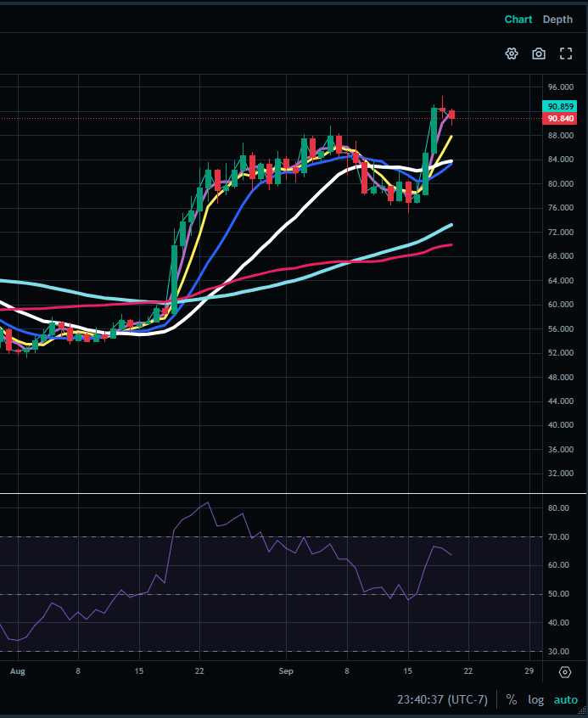Switch to the Depth tab
The height and width of the screenshot is (718, 588).
tap(557, 20)
